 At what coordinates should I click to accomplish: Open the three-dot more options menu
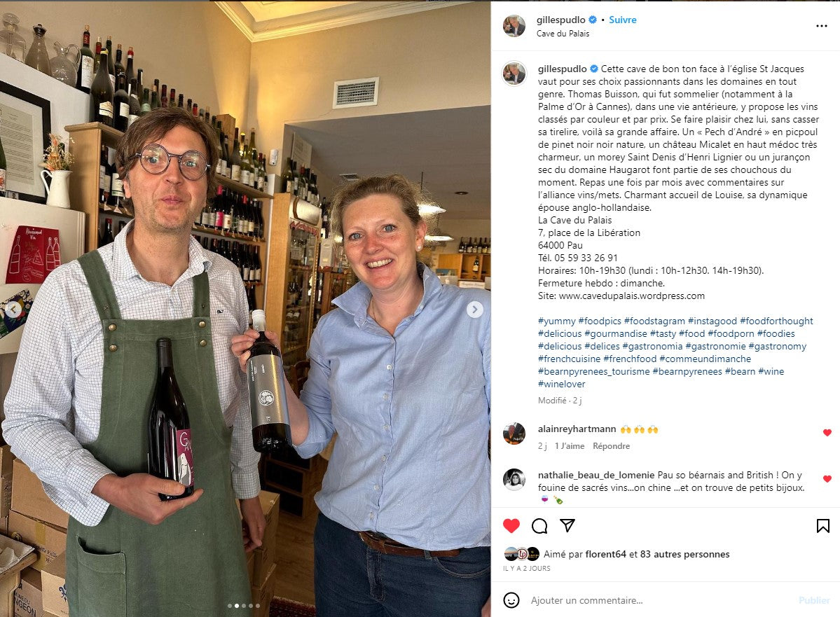[822, 26]
